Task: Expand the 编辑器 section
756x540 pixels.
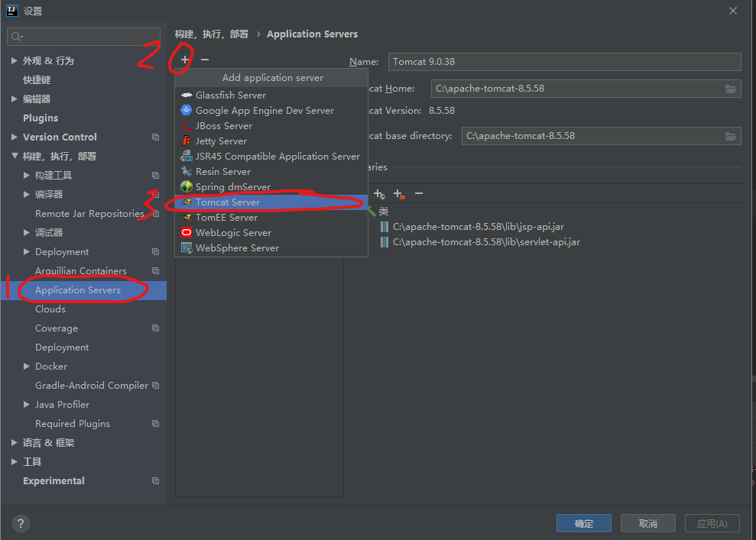Action: (x=14, y=99)
